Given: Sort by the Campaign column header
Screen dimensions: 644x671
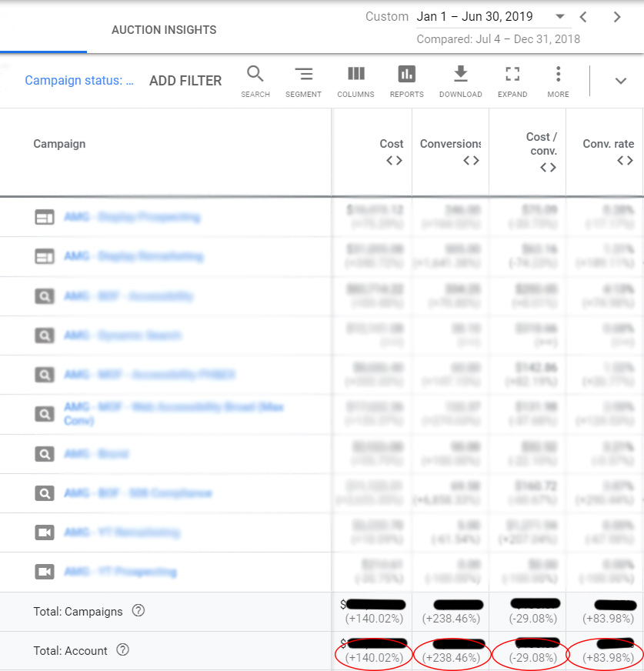Looking at the screenshot, I should coord(59,144).
